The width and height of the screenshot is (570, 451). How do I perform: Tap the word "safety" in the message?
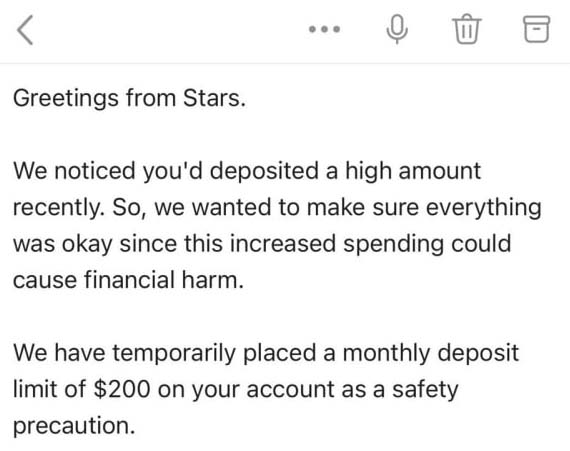click(425, 389)
